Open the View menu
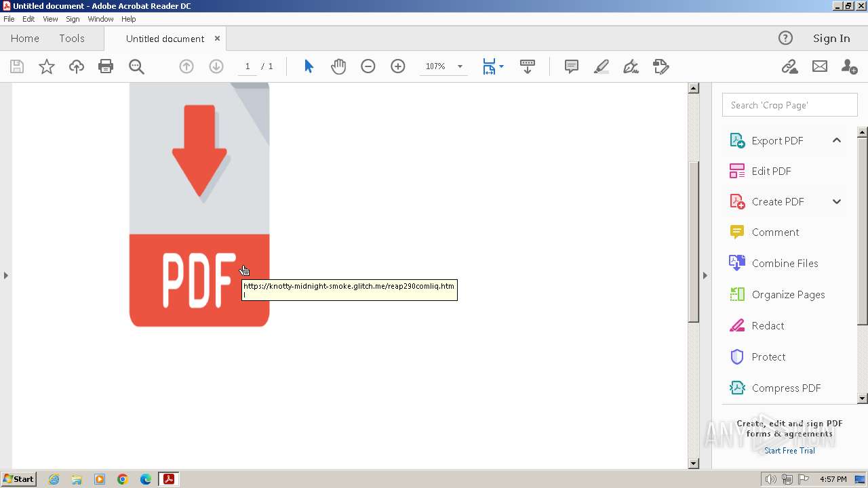Viewport: 868px width, 488px height. [50, 19]
